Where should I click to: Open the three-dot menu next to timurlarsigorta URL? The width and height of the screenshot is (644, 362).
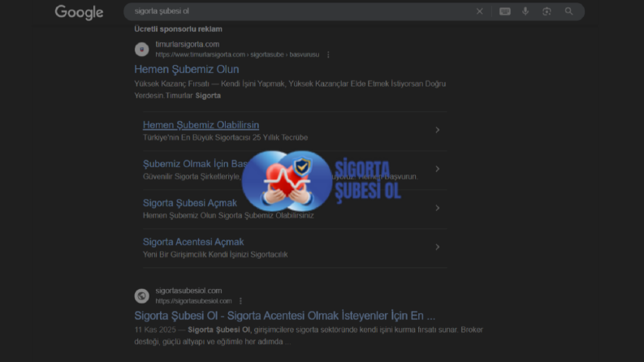click(x=328, y=54)
